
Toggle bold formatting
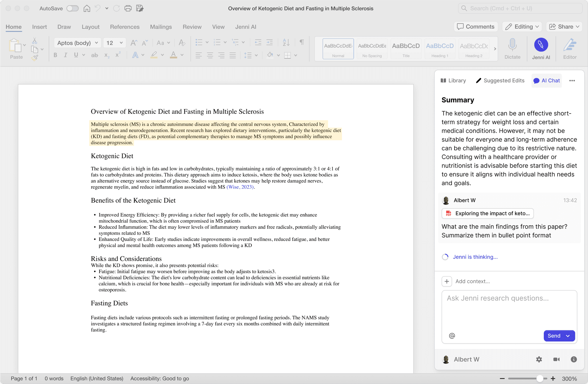[x=55, y=55]
